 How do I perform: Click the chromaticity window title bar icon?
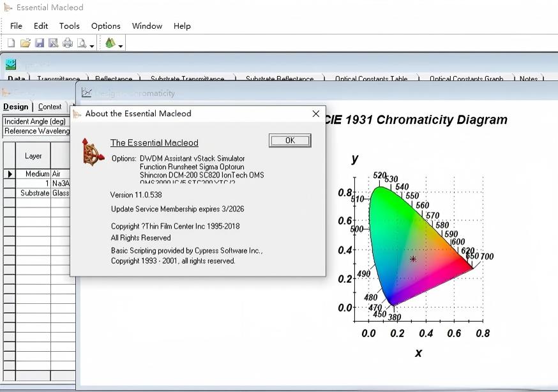(86, 93)
